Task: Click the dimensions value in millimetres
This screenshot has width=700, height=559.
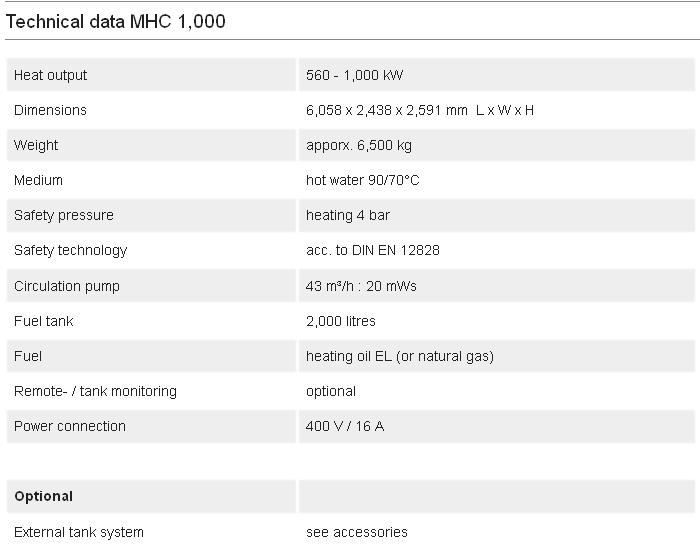Action: (x=419, y=110)
